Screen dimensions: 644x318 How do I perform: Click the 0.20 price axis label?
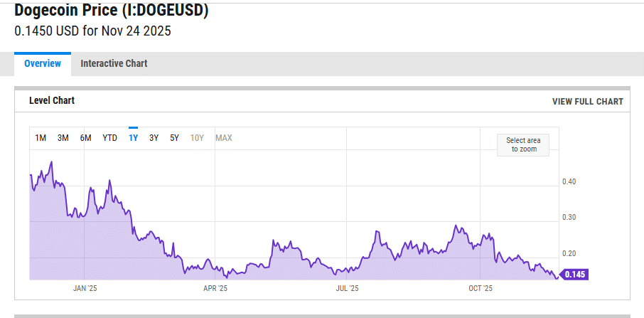click(569, 253)
